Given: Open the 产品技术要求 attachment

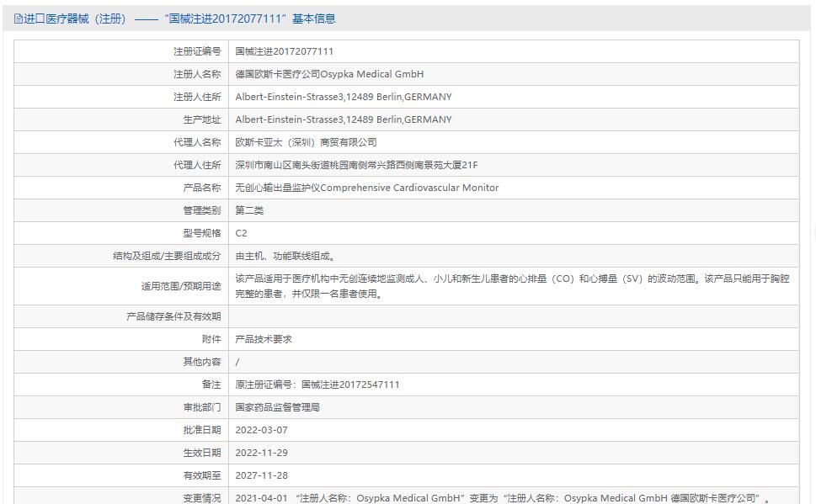Looking at the screenshot, I should click(264, 339).
